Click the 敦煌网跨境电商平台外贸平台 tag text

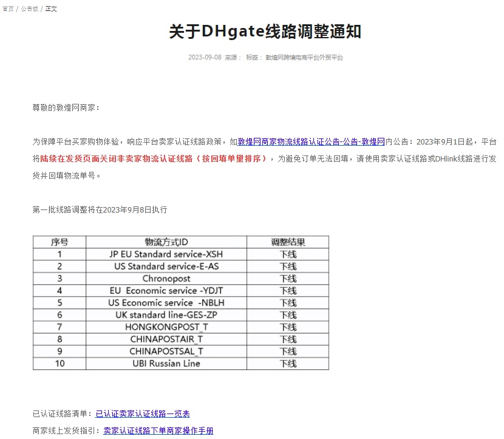304,57
